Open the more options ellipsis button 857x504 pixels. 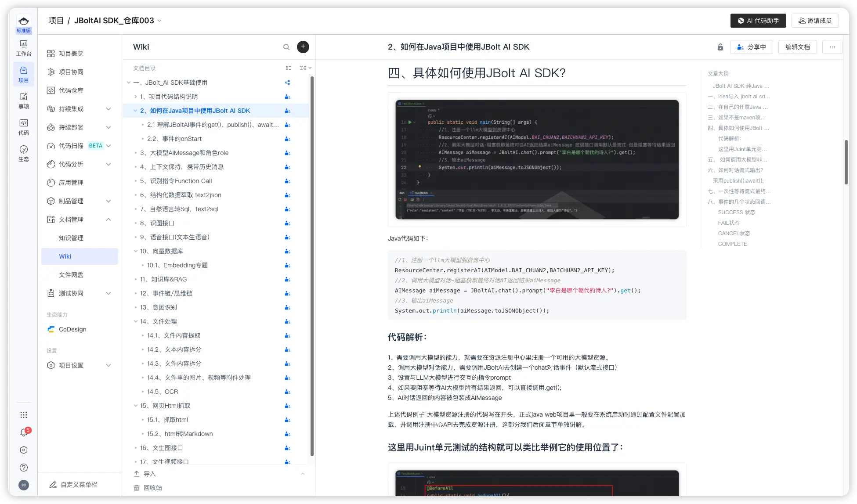pyautogui.click(x=832, y=47)
